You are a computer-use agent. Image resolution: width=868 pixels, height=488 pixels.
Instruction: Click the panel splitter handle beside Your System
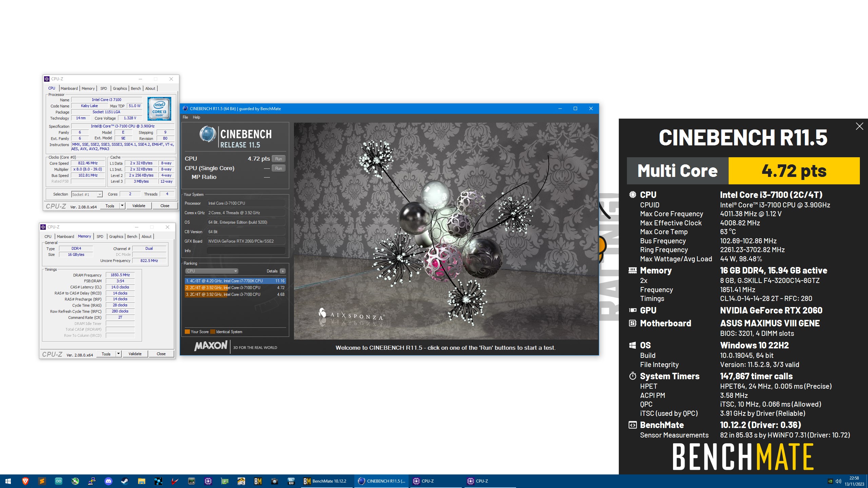pos(292,237)
